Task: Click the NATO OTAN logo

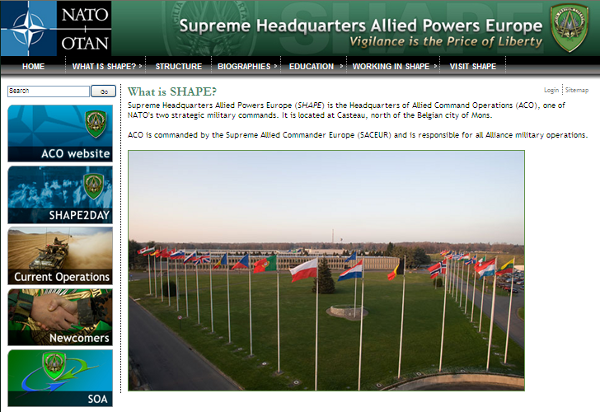Action: [x=56, y=28]
